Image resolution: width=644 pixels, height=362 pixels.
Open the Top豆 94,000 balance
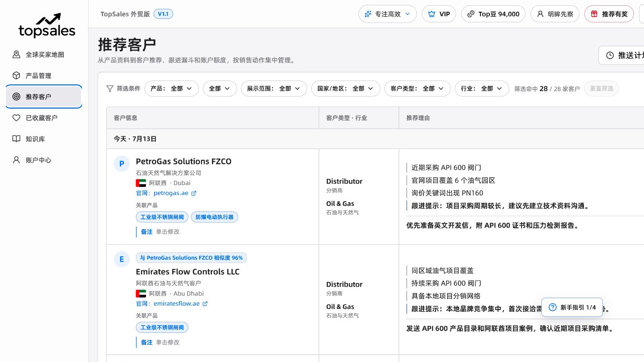click(493, 14)
